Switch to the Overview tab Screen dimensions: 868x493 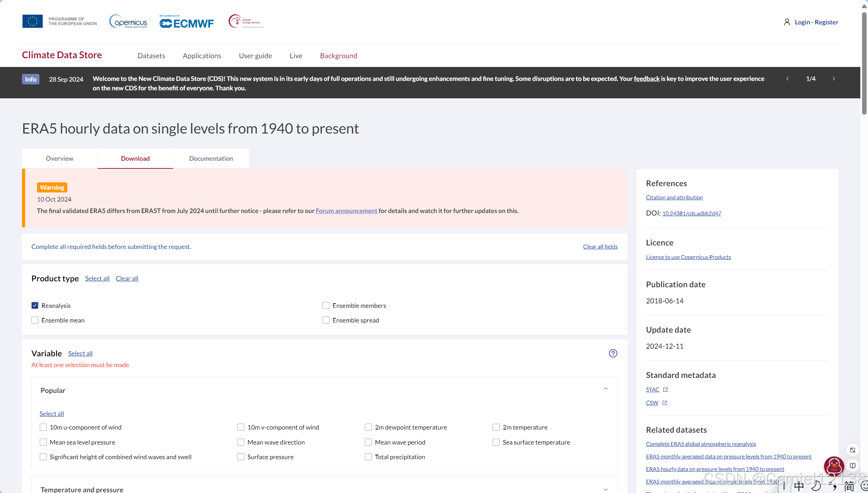60,158
